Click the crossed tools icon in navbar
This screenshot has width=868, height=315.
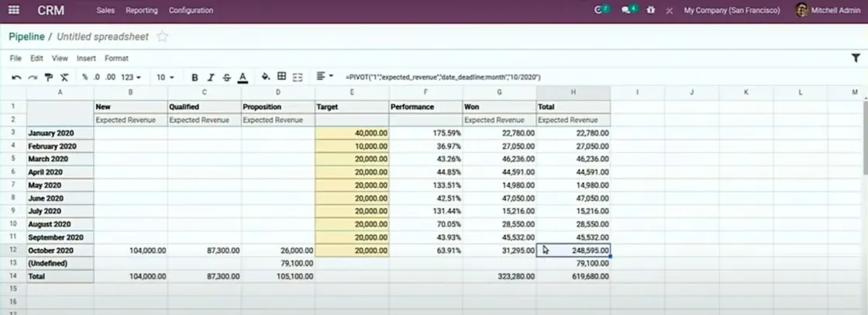point(670,11)
